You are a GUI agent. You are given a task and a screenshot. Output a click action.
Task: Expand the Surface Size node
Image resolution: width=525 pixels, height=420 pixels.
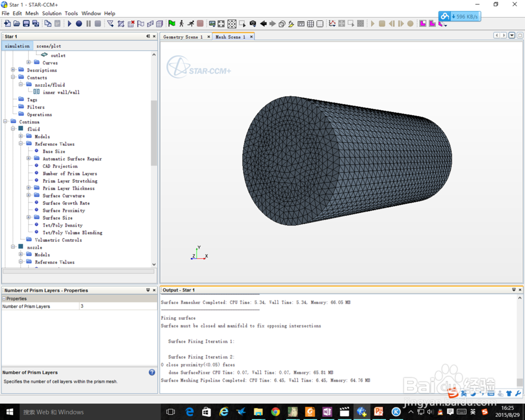click(x=28, y=217)
